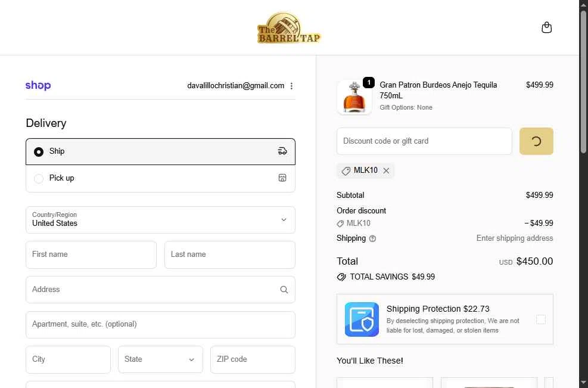This screenshot has height=388, width=588.
Task: Click the delivery truck icon in Ship row
Action: click(x=282, y=151)
